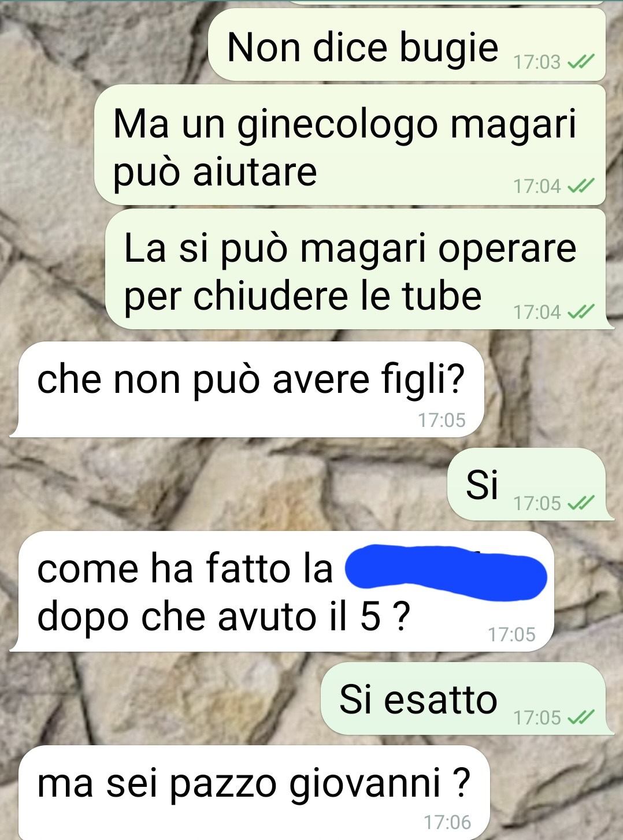Image resolution: width=623 pixels, height=840 pixels.
Task: Tap read checkmarks on "Si esatto" message
Action: tap(581, 718)
